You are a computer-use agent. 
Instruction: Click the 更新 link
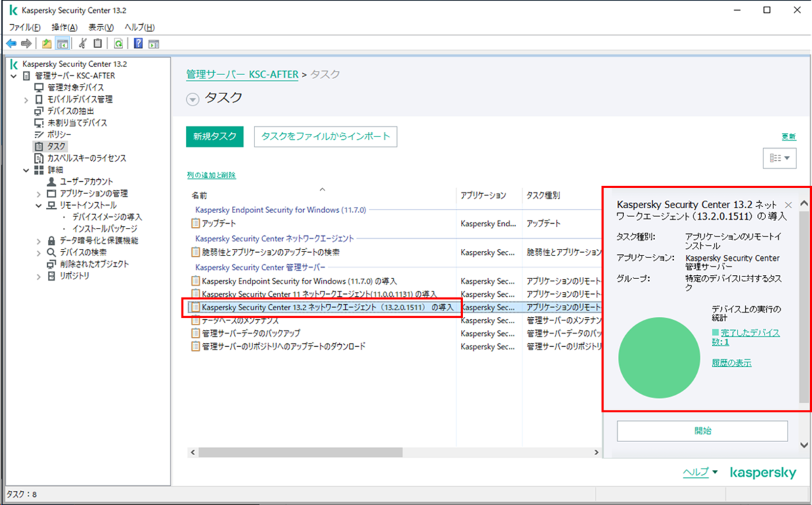click(x=788, y=137)
